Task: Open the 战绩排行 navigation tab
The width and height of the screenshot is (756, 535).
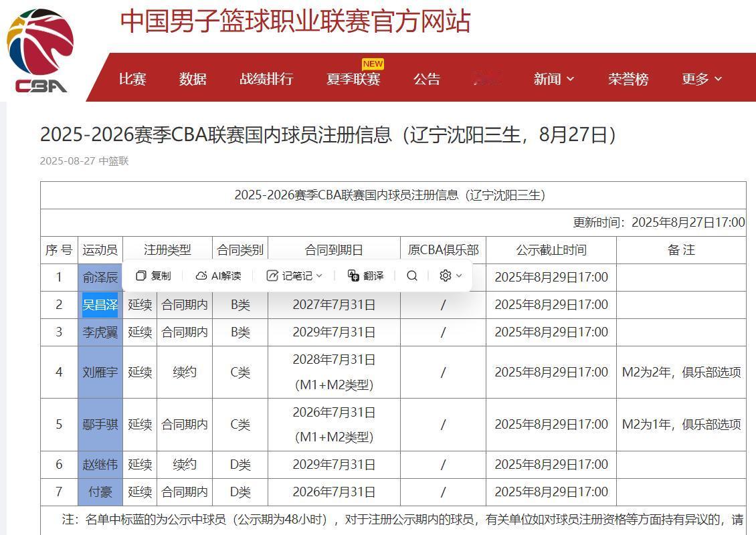Action: pyautogui.click(x=267, y=78)
